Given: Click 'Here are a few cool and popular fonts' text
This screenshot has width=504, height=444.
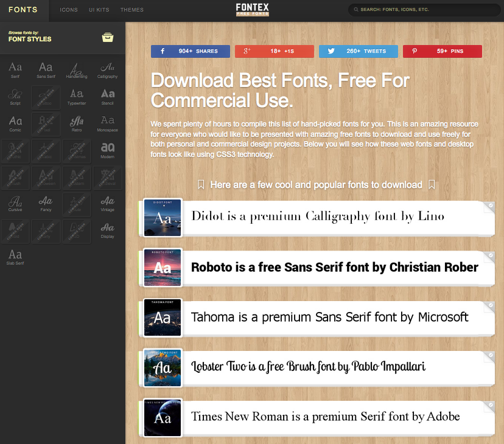Looking at the screenshot, I should 316,185.
